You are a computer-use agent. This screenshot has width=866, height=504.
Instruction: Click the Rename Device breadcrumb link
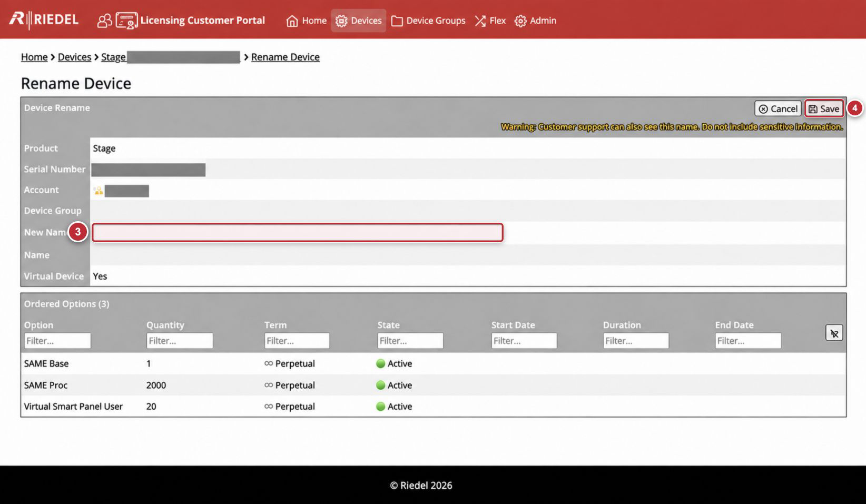[x=285, y=57]
